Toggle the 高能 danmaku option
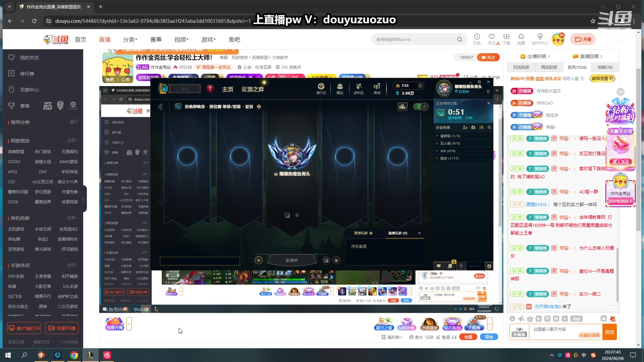The image size is (644, 362). (576, 319)
